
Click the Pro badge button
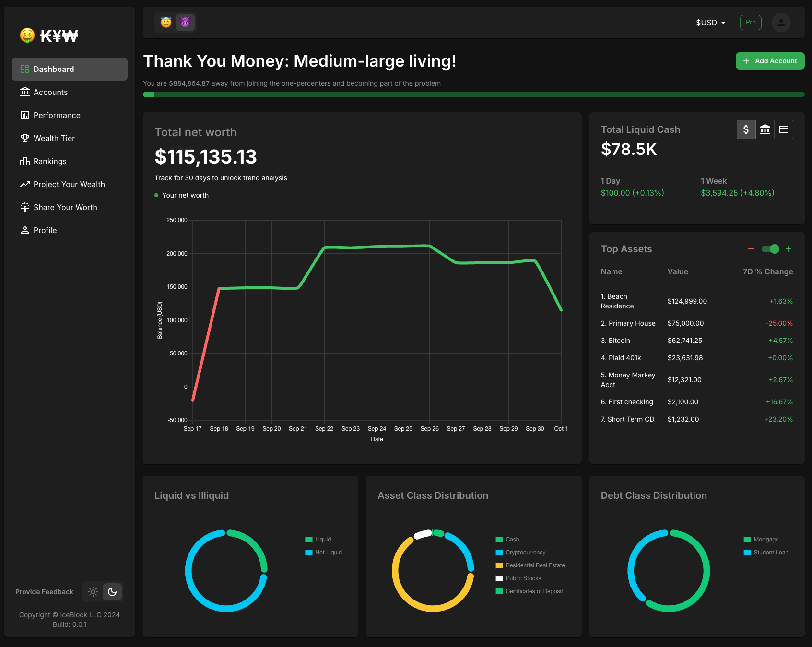coord(751,23)
